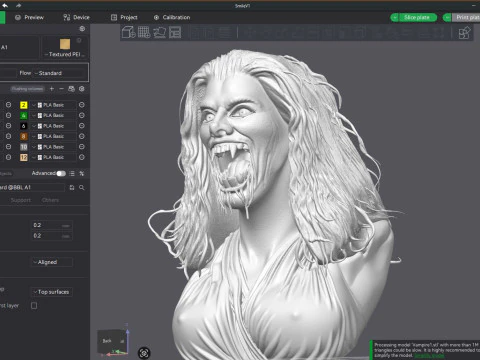Screen dimensions: 480x360
Task: Edit preset icon on filament 8 row
Action: pyautogui.click(x=82, y=136)
